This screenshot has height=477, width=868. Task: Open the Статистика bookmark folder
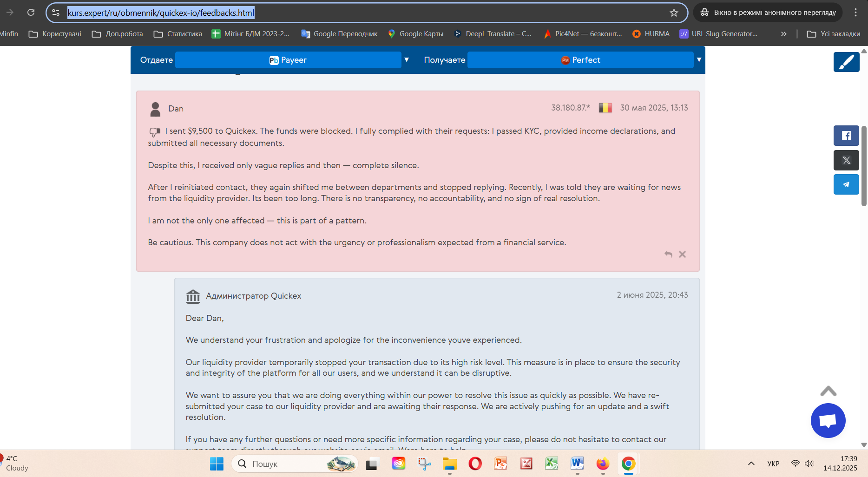(178, 34)
